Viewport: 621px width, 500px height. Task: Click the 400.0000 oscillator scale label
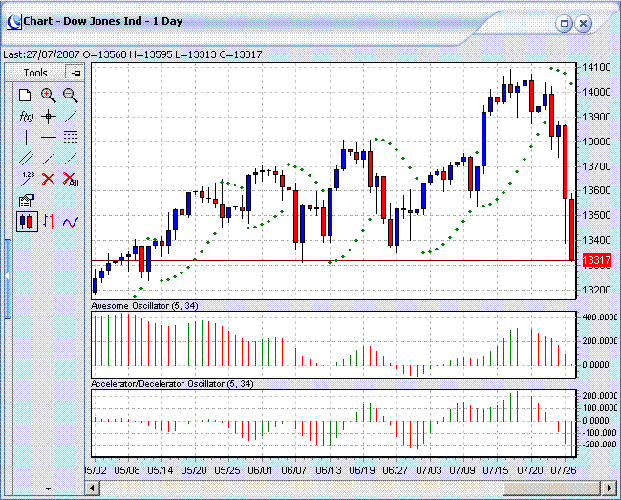click(600, 317)
